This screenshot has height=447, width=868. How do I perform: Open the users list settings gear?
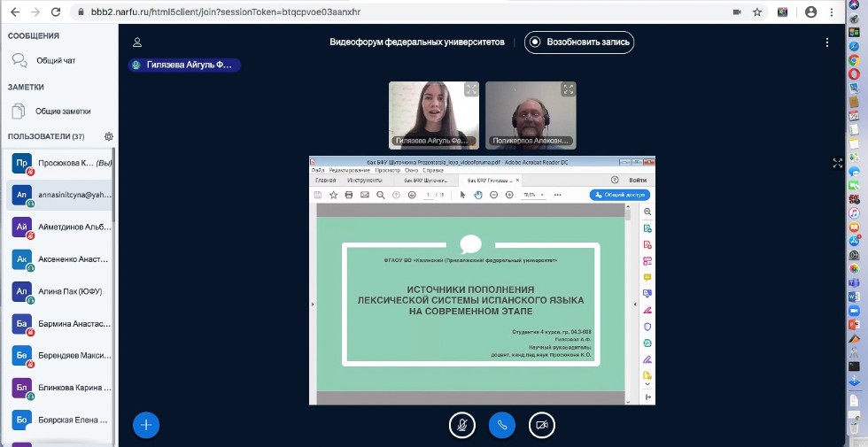(x=109, y=136)
